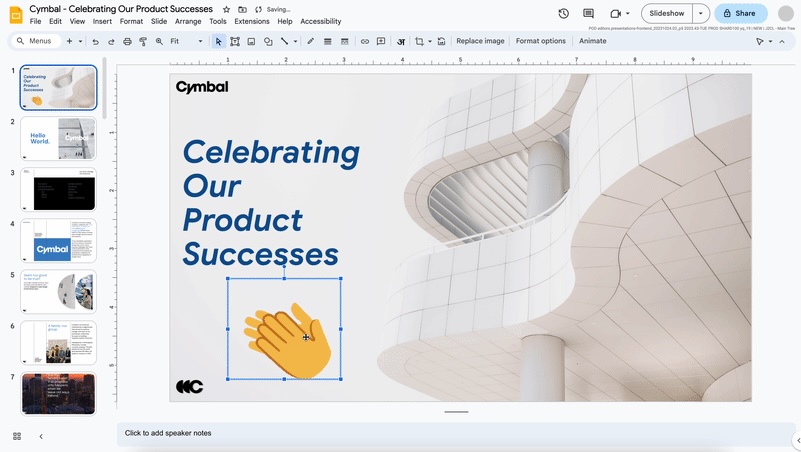The height and width of the screenshot is (452, 801).
Task: Open the Format menu
Action: pyautogui.click(x=131, y=21)
